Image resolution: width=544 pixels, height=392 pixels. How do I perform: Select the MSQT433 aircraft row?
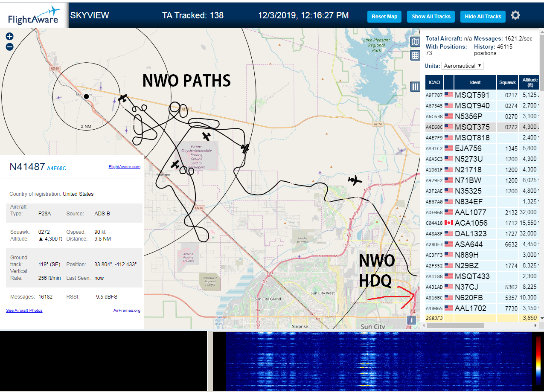pos(482,276)
